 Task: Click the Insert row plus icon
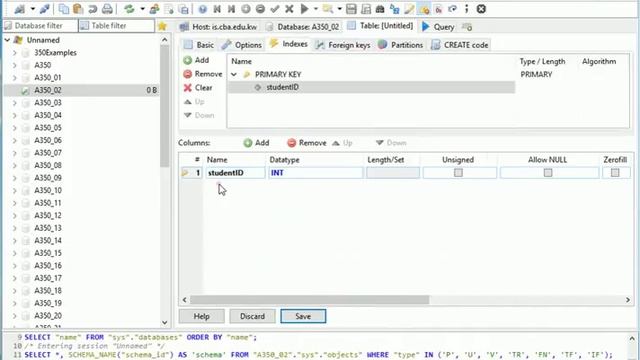point(246,9)
